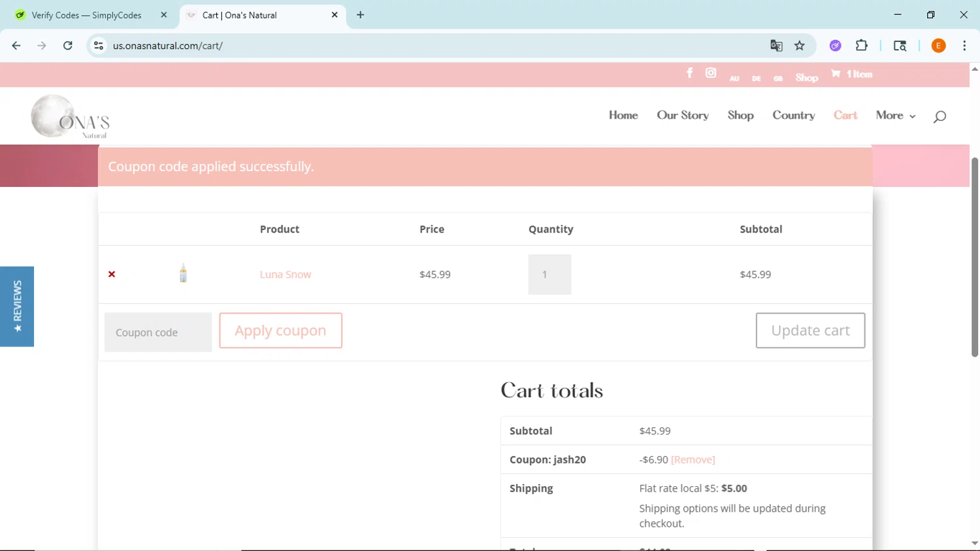
Task: Click the Ona's Natural moon logo
Action: [x=70, y=116]
